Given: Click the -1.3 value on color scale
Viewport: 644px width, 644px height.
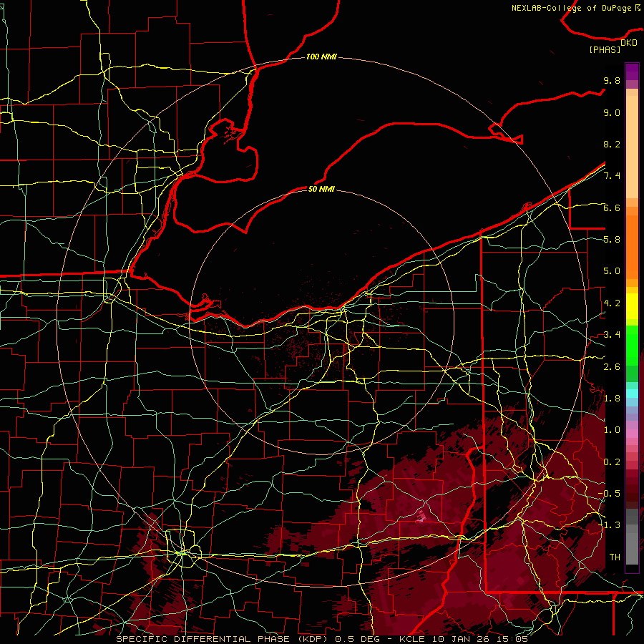Looking at the screenshot, I should click(609, 525).
